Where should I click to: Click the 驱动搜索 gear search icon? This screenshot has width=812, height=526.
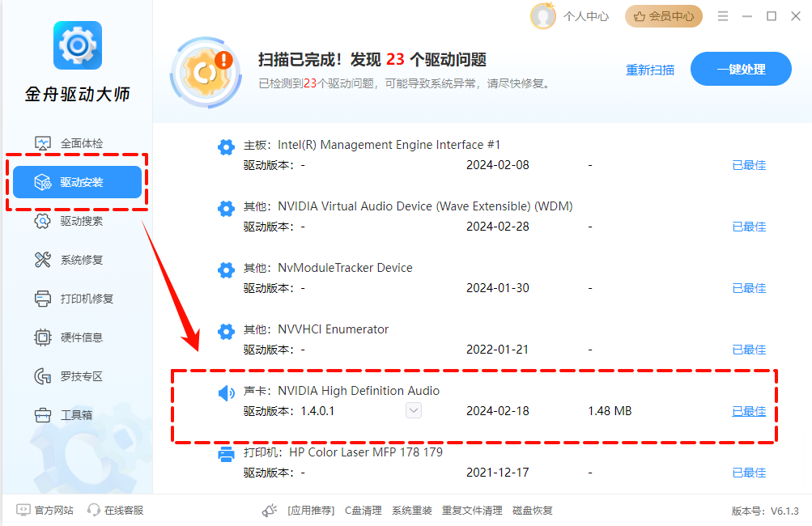point(42,221)
